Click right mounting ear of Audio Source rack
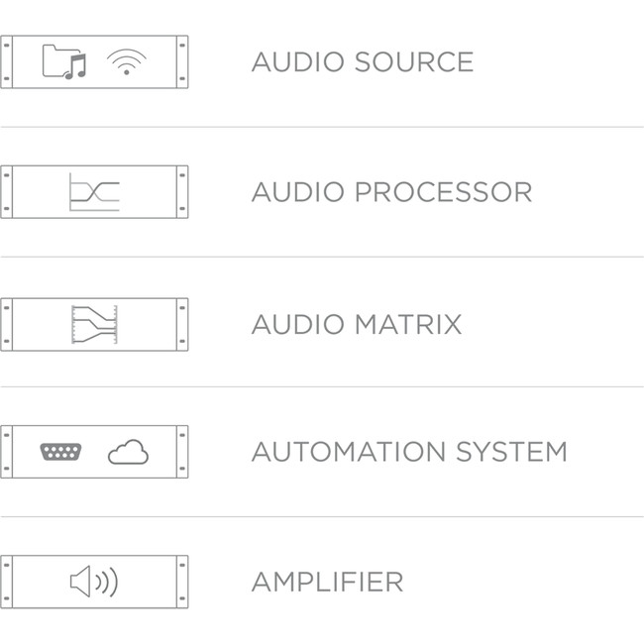Screen dimensions: 644x644 point(182,62)
